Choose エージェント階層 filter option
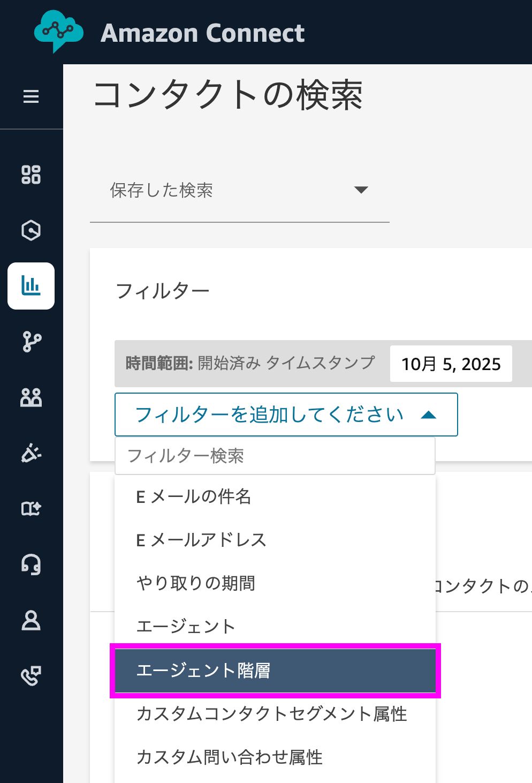This screenshot has width=532, height=783. pyautogui.click(x=204, y=671)
